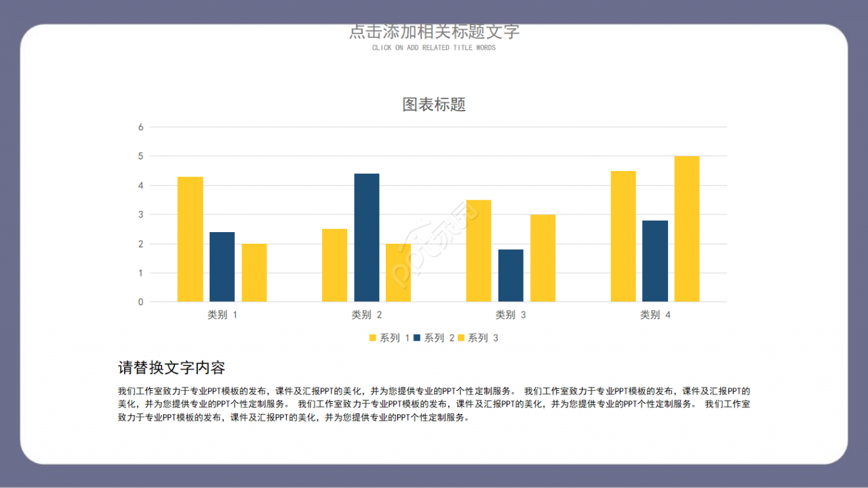Click the 类别 3 axis label
868x488 pixels.
[511, 315]
